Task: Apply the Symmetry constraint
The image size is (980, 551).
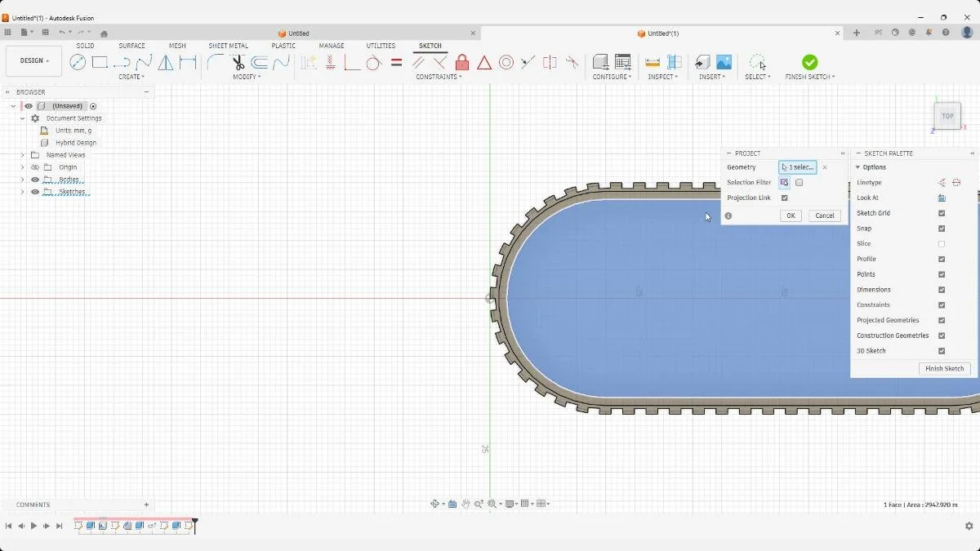Action: pos(550,62)
